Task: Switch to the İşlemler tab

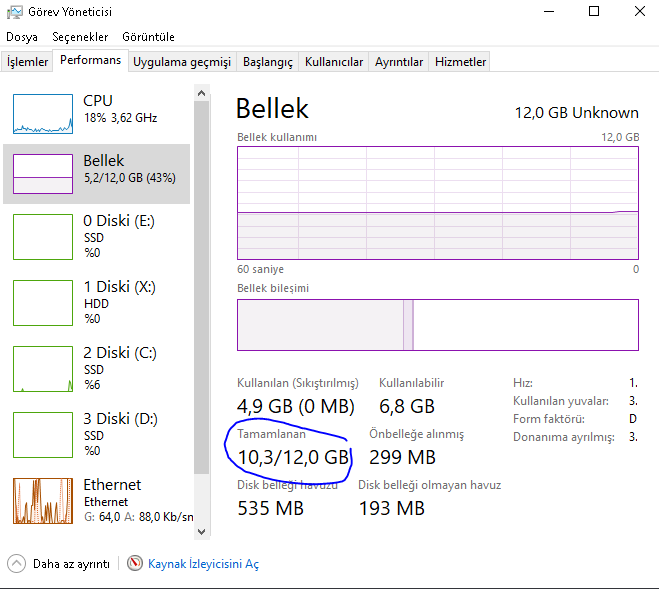Action: point(27,62)
